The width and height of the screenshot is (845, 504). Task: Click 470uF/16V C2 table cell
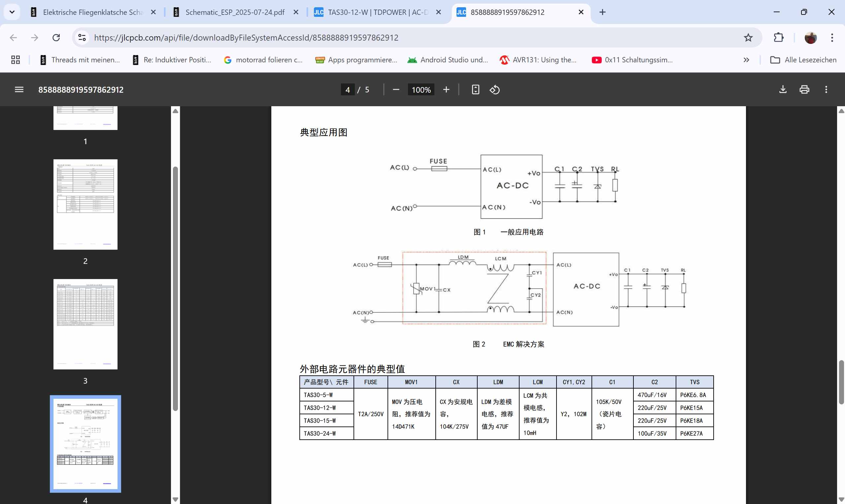[x=655, y=395]
